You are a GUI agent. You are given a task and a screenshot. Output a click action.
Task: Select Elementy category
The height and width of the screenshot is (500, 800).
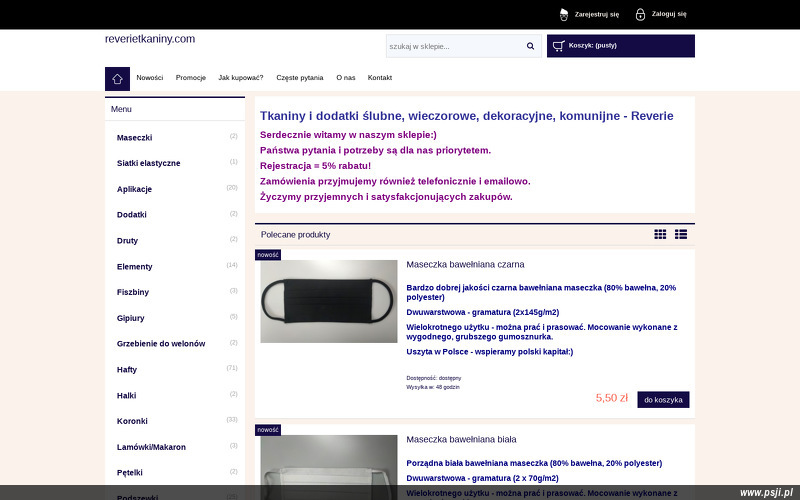click(x=135, y=267)
